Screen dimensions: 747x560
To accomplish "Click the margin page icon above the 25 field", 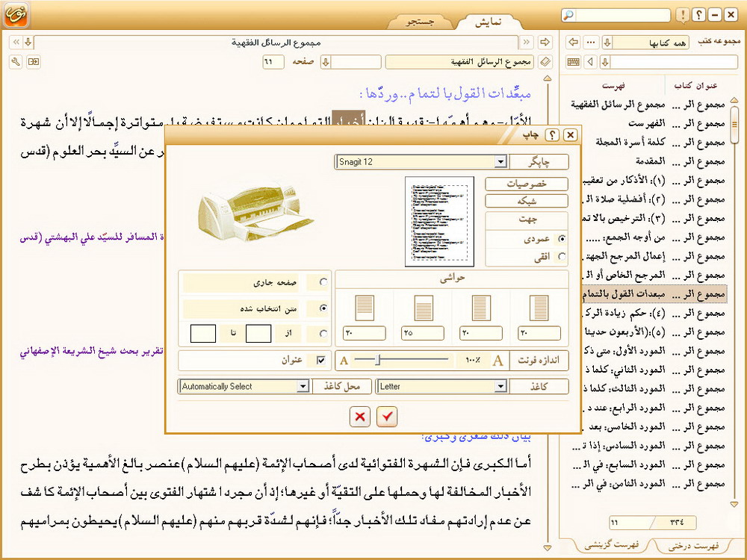I will (x=423, y=308).
